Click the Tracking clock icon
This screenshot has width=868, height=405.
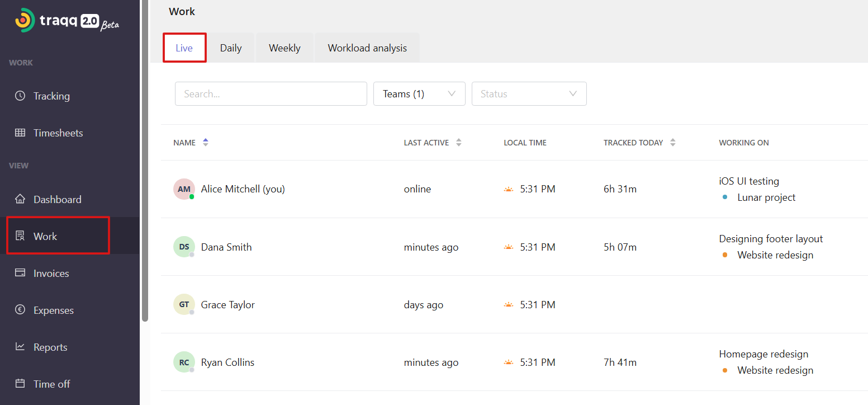click(x=20, y=96)
